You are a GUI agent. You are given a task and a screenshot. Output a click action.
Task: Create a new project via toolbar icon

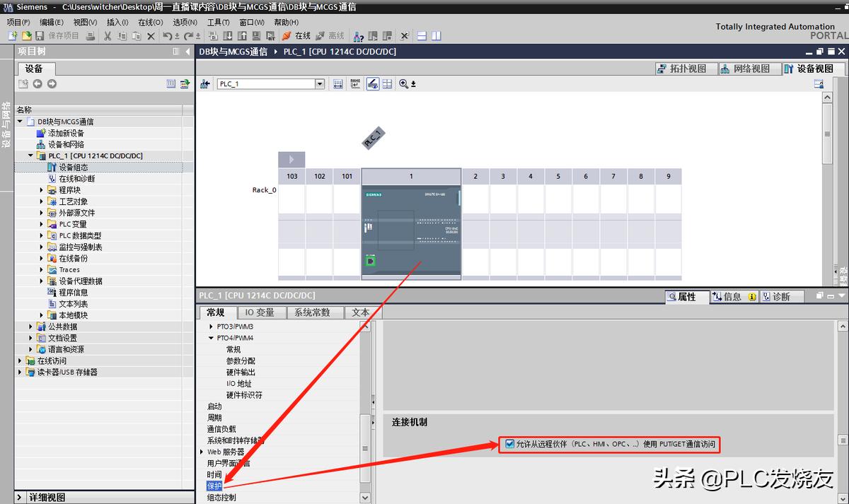[13, 35]
